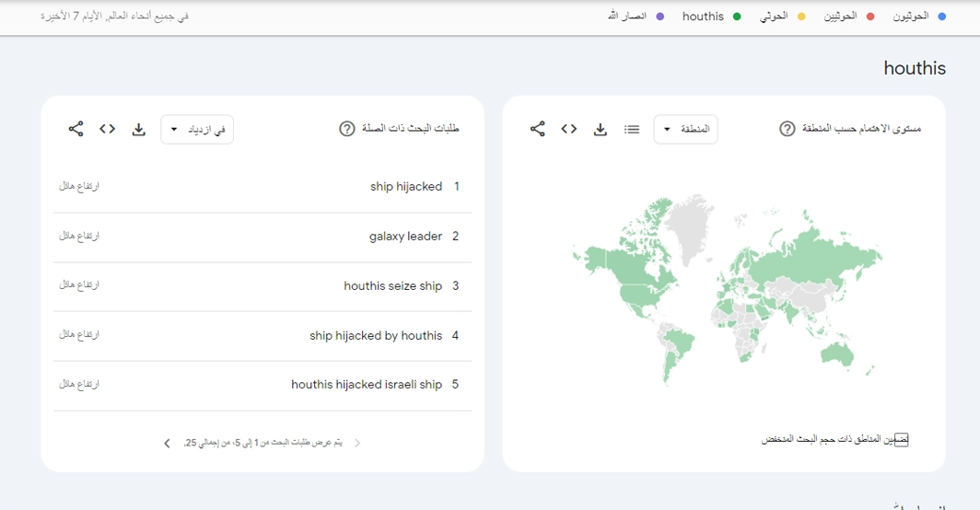Share the related queries card

tap(76, 129)
